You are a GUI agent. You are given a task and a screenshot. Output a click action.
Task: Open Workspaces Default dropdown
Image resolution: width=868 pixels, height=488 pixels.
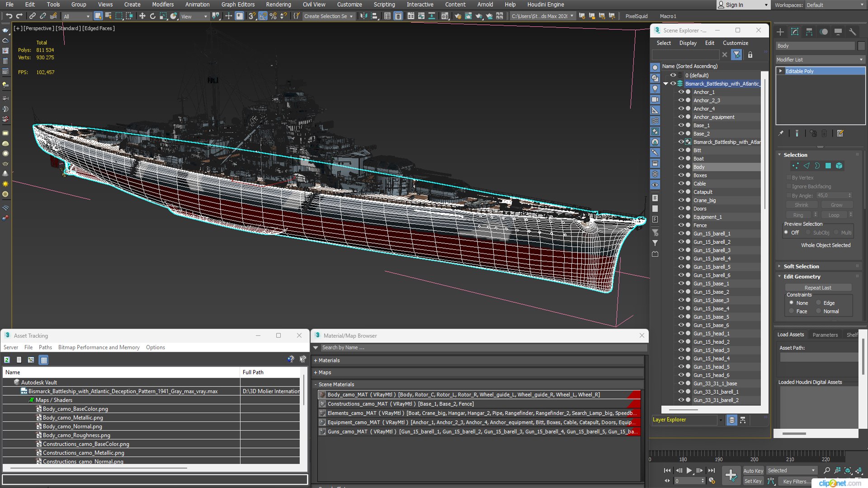[x=835, y=5]
